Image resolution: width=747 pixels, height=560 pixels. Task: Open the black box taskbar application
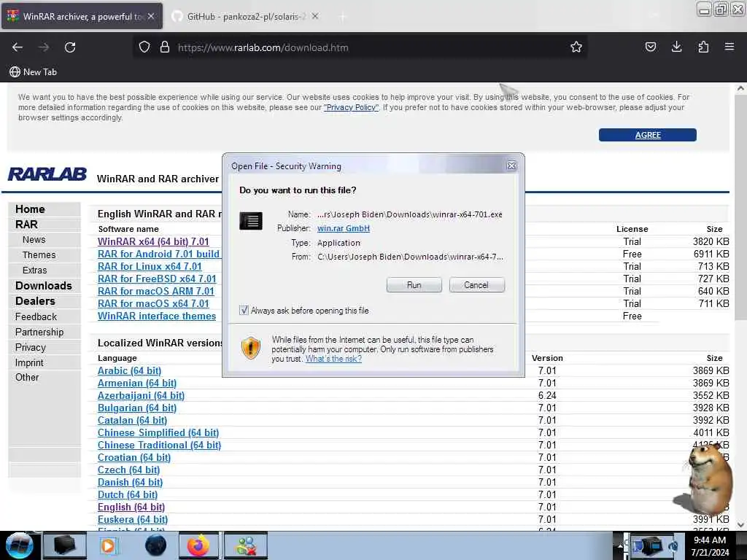point(64,545)
